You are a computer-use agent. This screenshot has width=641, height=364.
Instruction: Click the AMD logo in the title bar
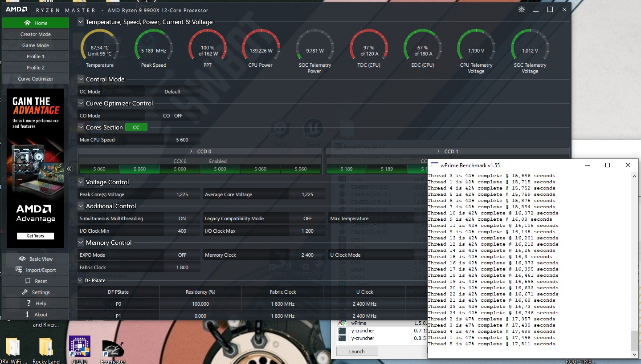16,9
